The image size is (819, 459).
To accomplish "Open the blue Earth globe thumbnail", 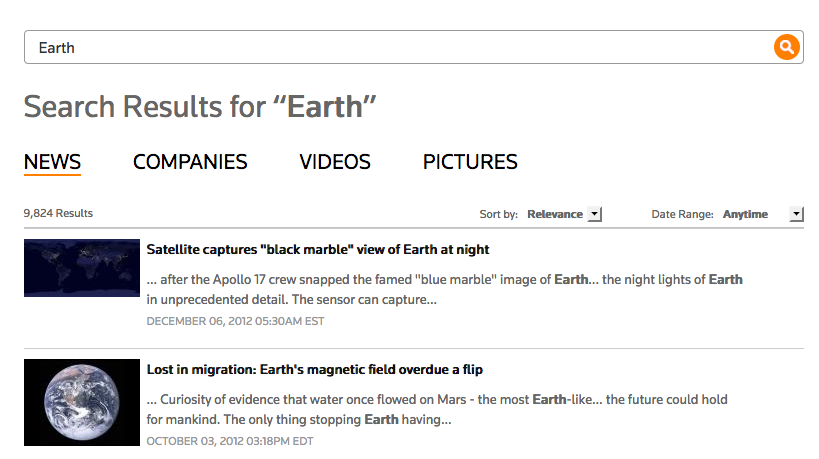I will pos(81,402).
